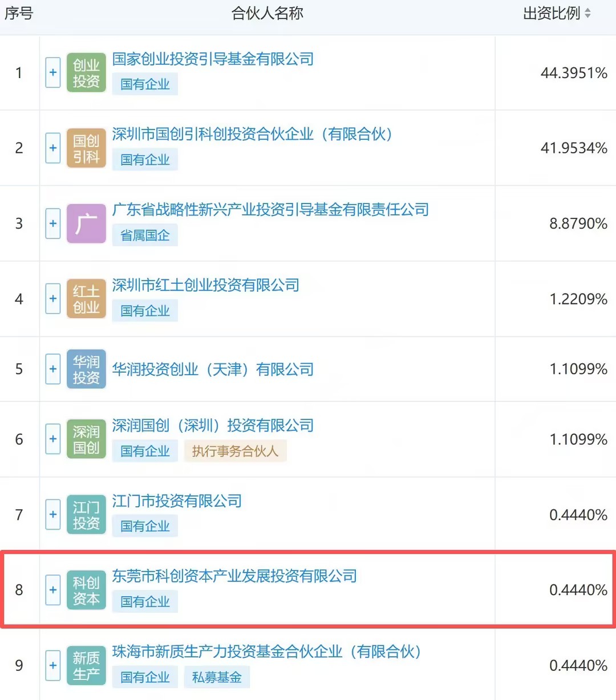Image resolution: width=616 pixels, height=700 pixels.
Task: Open 深圳市红土创业投资有限公司 link
Action: tap(205, 285)
